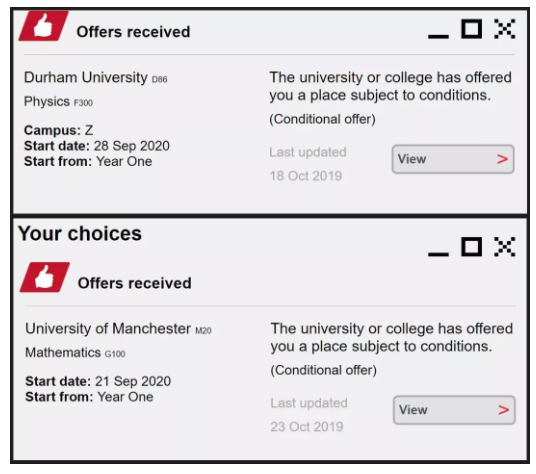Viewport: 536px width, 474px height.
Task: Click the thumbs-up icon in Durham panel
Action: click(43, 26)
